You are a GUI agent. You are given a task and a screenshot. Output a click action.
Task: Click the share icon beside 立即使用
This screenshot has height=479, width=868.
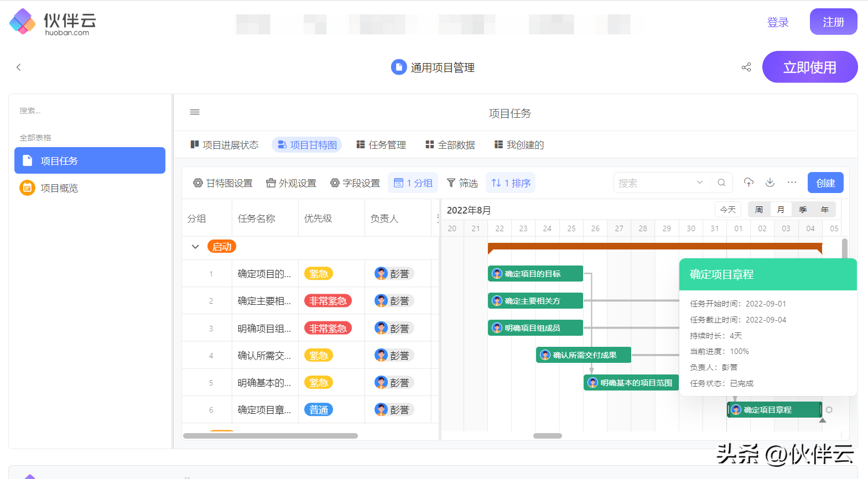click(746, 67)
